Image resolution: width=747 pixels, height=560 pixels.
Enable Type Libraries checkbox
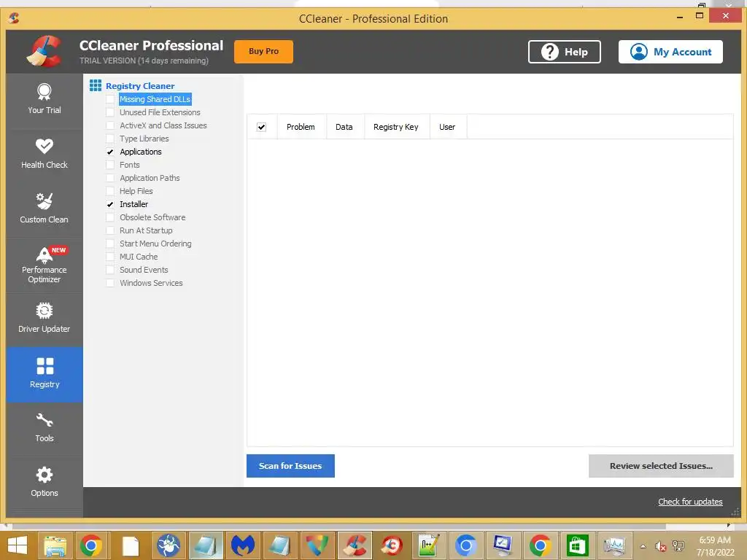110,139
